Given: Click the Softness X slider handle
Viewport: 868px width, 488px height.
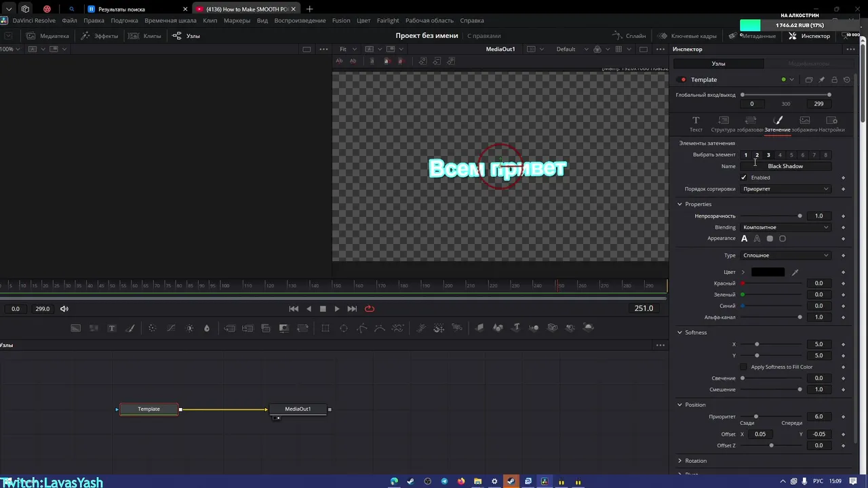Looking at the screenshot, I should coord(757,344).
